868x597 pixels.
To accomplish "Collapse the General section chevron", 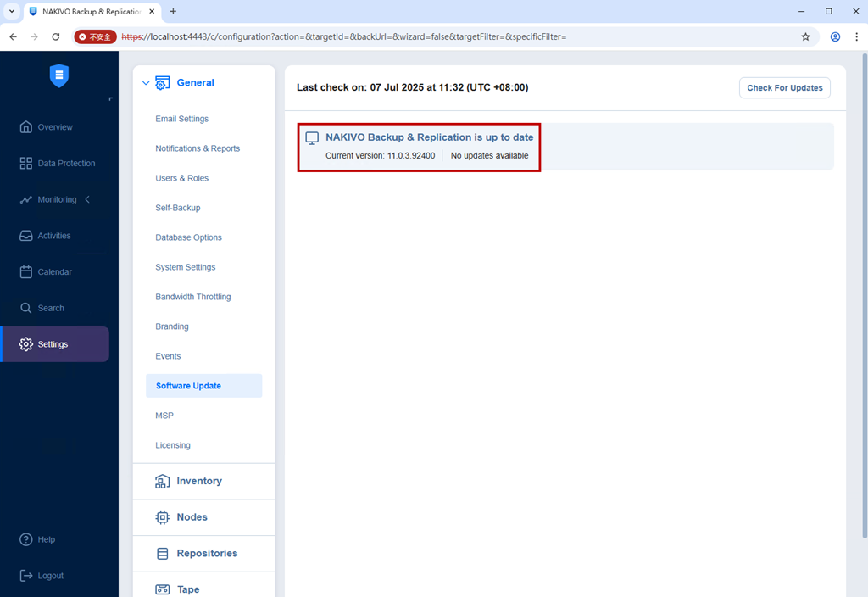I will click(146, 83).
